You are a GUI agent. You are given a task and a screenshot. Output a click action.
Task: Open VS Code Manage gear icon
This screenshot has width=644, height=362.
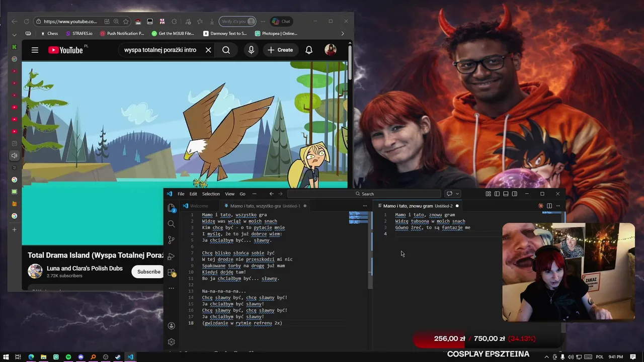(172, 342)
